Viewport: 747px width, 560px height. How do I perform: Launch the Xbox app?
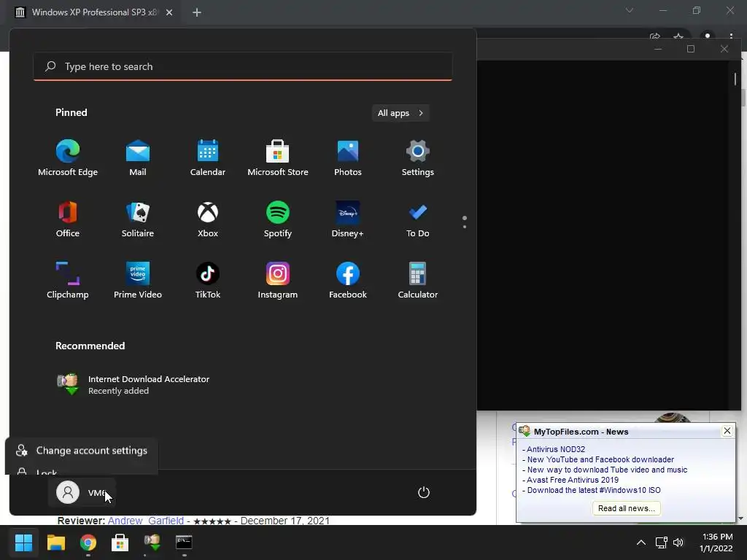208,219
